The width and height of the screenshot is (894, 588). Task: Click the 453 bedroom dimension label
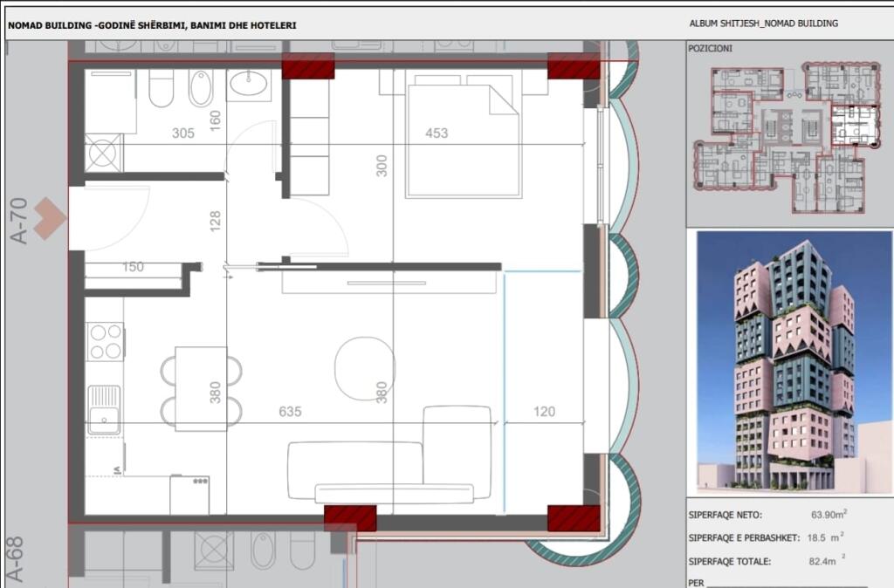click(x=437, y=133)
